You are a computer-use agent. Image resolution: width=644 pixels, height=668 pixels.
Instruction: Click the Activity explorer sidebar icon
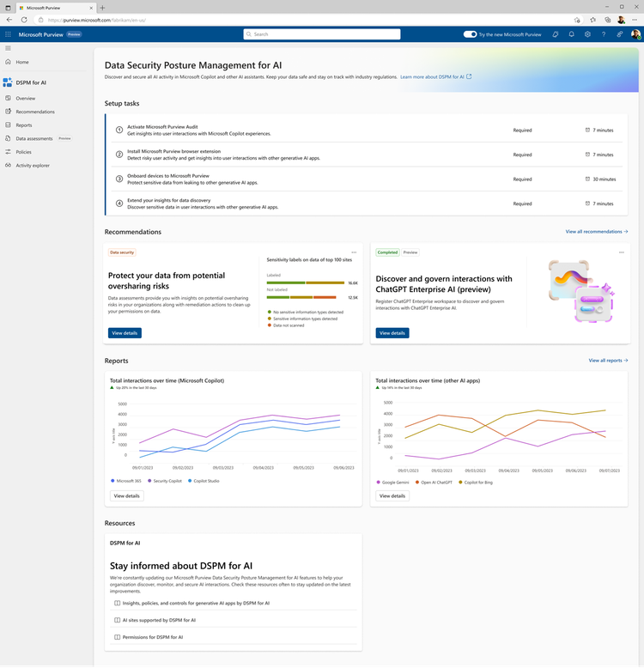(x=7, y=165)
